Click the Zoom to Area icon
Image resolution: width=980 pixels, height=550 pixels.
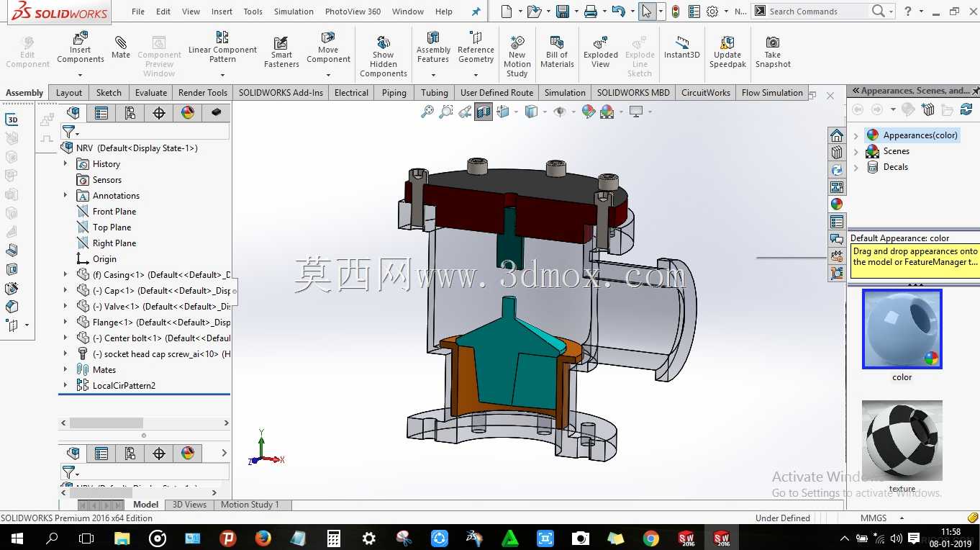(x=446, y=112)
